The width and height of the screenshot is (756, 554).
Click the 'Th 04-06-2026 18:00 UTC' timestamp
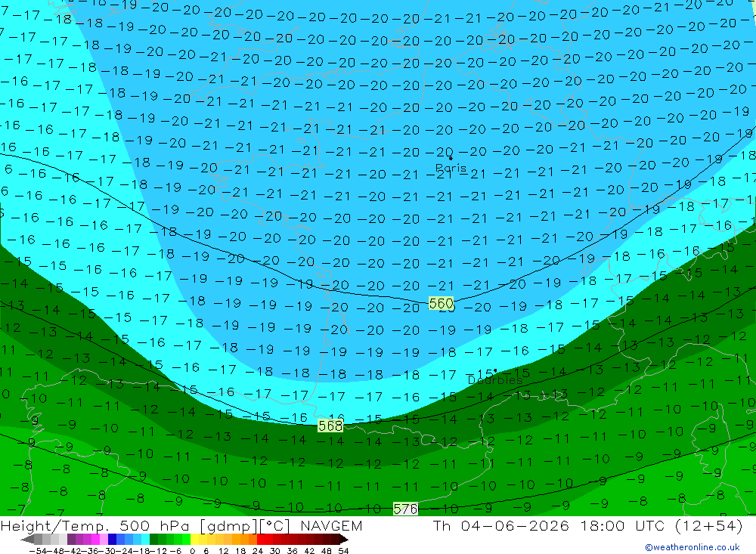[549, 526]
